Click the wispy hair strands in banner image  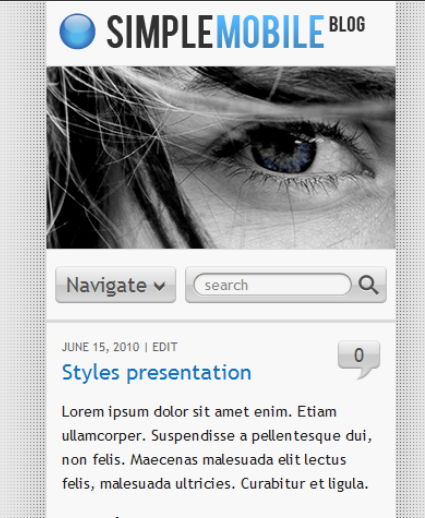coord(110,133)
